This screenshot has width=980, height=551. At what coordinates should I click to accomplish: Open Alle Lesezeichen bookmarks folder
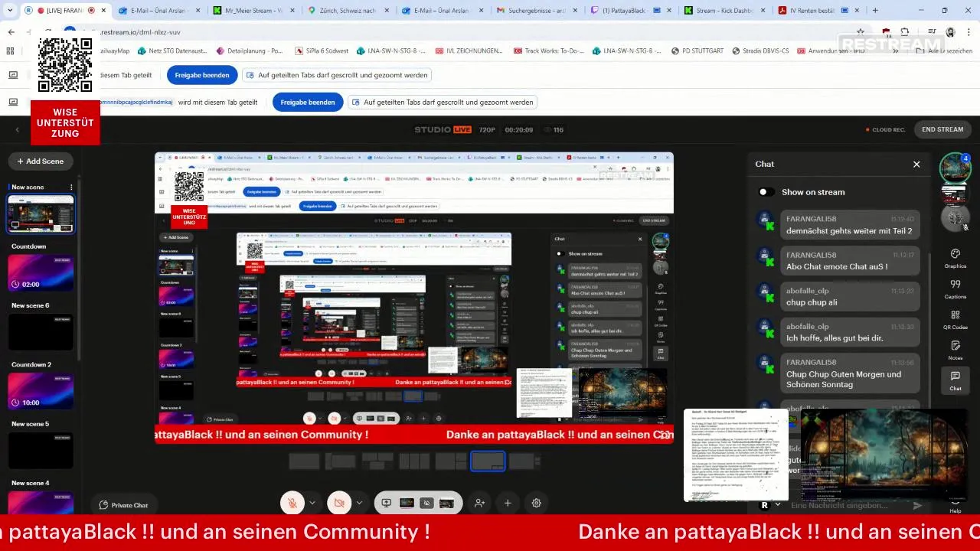(x=944, y=51)
